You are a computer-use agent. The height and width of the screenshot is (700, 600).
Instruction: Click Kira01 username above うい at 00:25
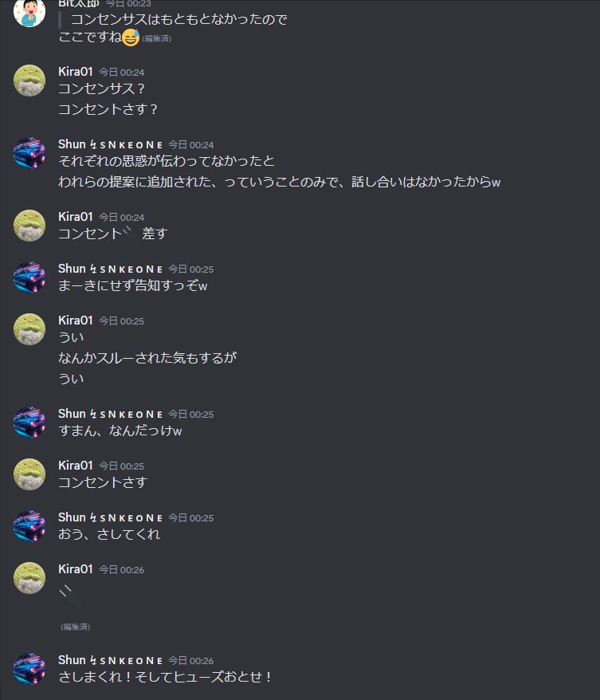pyautogui.click(x=76, y=320)
